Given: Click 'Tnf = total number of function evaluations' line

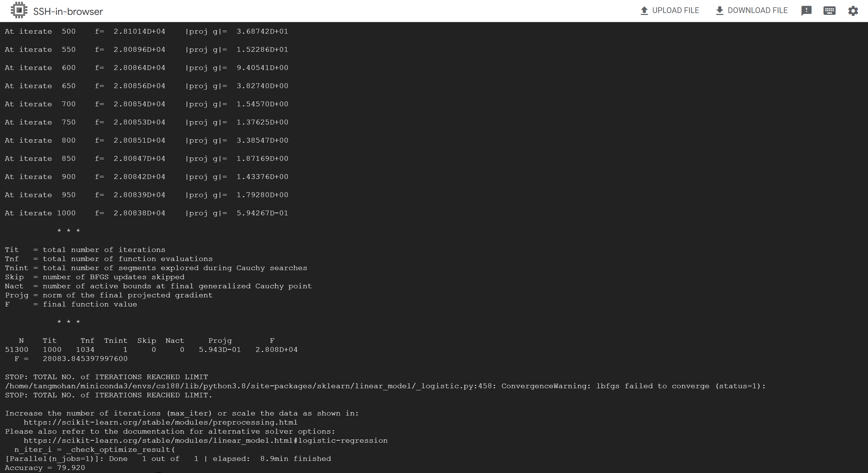Looking at the screenshot, I should coord(109,259).
